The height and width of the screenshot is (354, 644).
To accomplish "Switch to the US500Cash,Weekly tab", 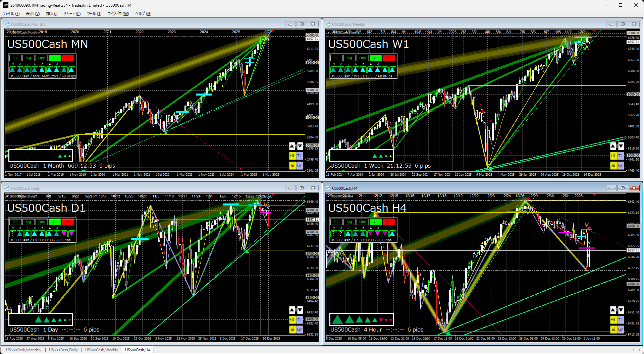I will pos(102,350).
